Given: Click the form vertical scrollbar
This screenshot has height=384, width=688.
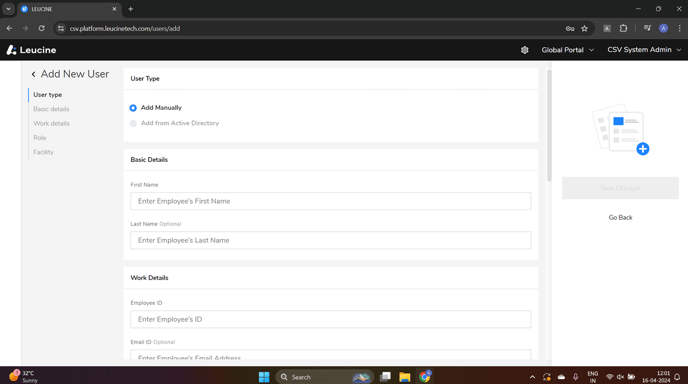Looking at the screenshot, I should pyautogui.click(x=549, y=125).
